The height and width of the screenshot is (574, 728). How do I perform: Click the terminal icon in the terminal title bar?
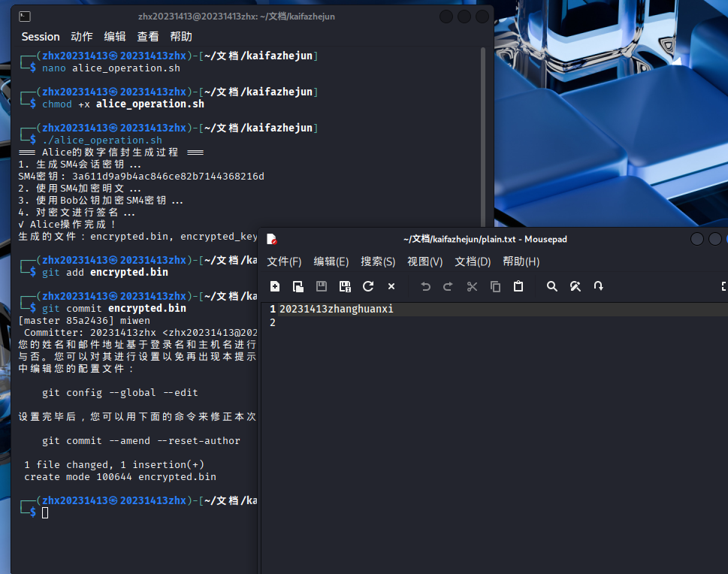[25, 17]
